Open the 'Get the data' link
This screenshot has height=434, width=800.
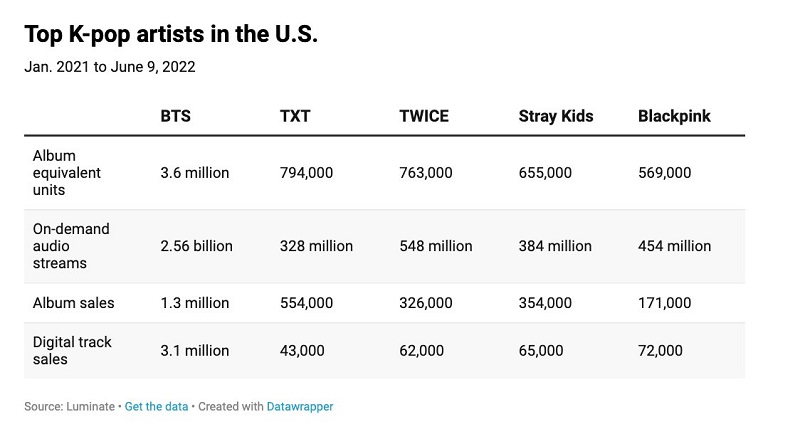click(x=156, y=406)
